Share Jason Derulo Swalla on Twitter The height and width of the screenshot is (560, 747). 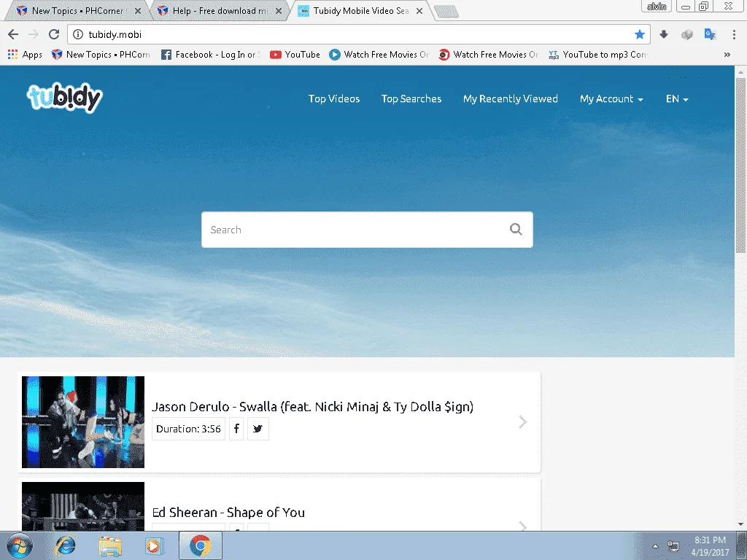(258, 429)
